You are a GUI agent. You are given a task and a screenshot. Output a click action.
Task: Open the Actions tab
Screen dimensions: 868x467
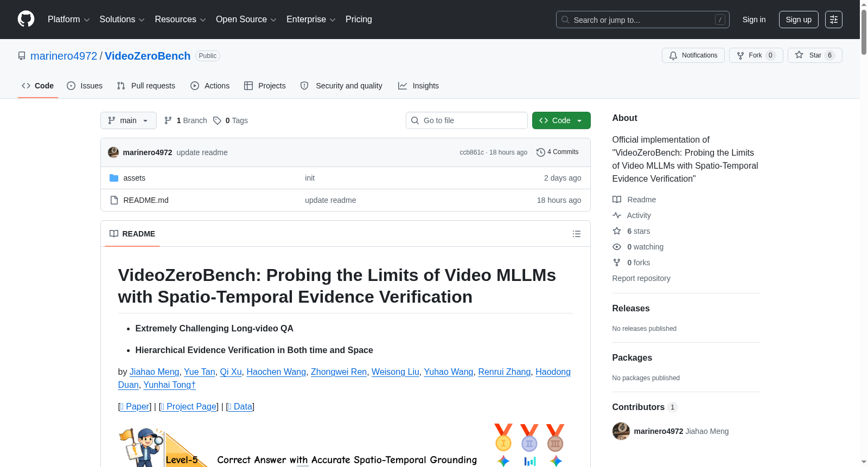[210, 86]
